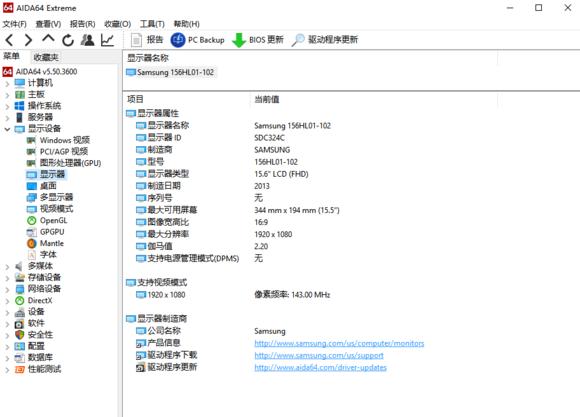Click the 报告 report toolbar button
The width and height of the screenshot is (580, 417).
(147, 40)
